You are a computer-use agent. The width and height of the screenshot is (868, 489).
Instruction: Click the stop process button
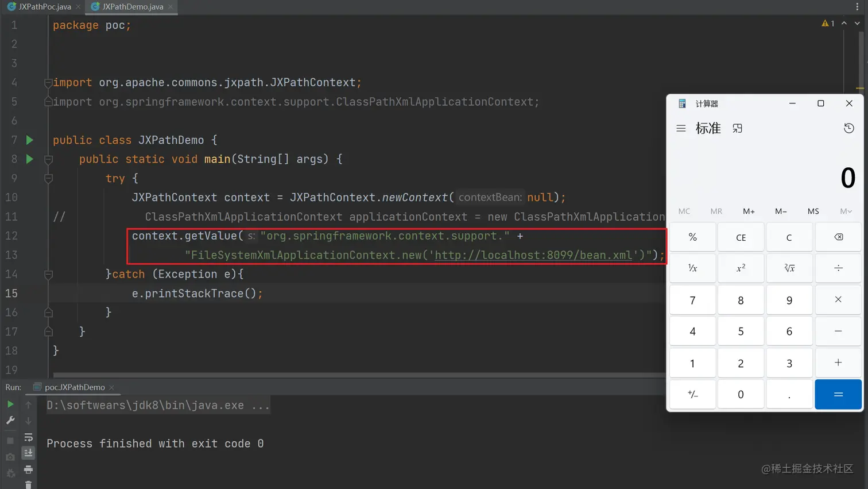point(10,441)
